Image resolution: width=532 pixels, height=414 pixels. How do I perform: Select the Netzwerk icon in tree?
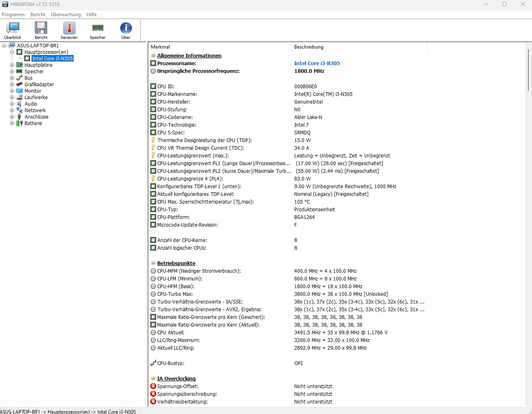pos(19,110)
